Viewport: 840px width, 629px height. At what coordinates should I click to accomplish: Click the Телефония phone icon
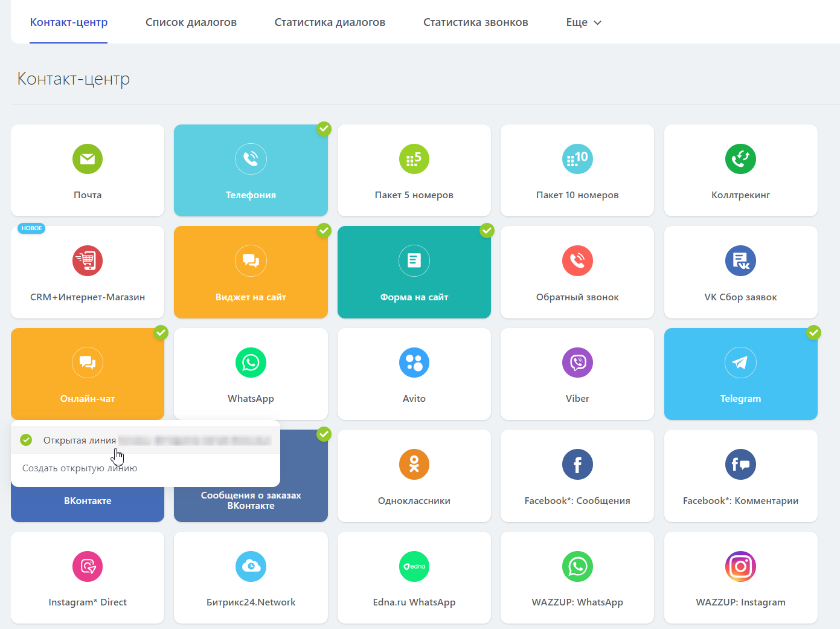(251, 159)
